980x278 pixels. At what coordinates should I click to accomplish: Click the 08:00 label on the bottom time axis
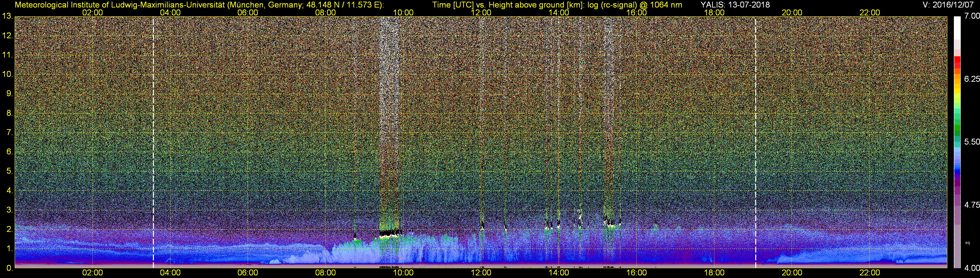pyautogui.click(x=325, y=273)
